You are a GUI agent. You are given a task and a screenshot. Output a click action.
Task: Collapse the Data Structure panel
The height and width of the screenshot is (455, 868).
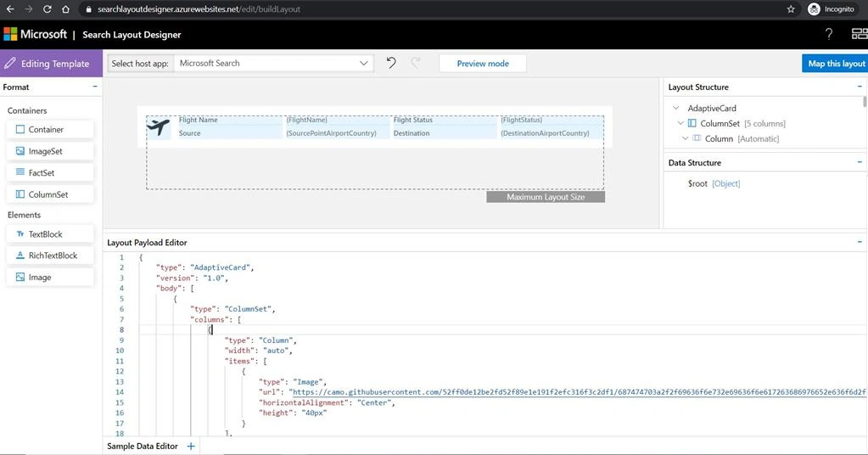(x=860, y=162)
